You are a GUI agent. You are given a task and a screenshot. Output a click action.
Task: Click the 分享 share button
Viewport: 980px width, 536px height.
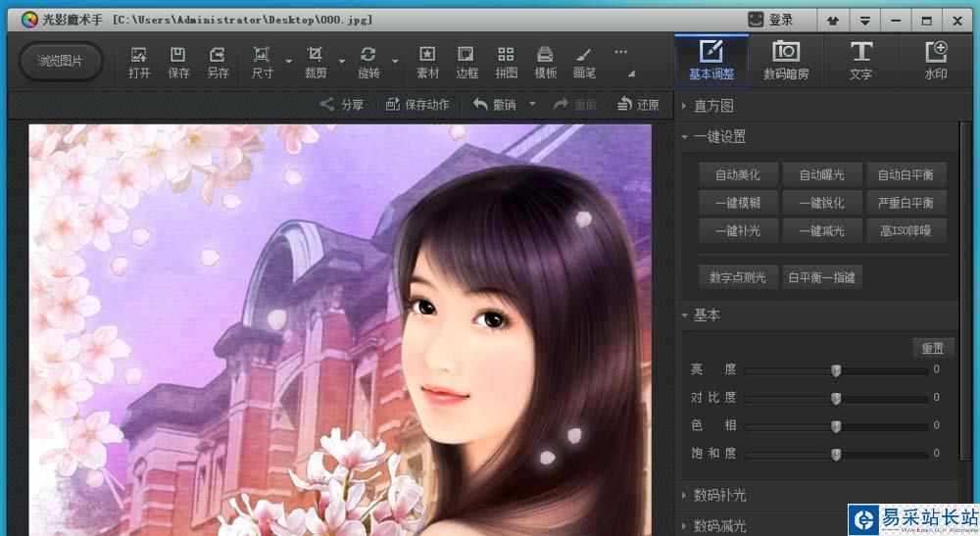(342, 104)
